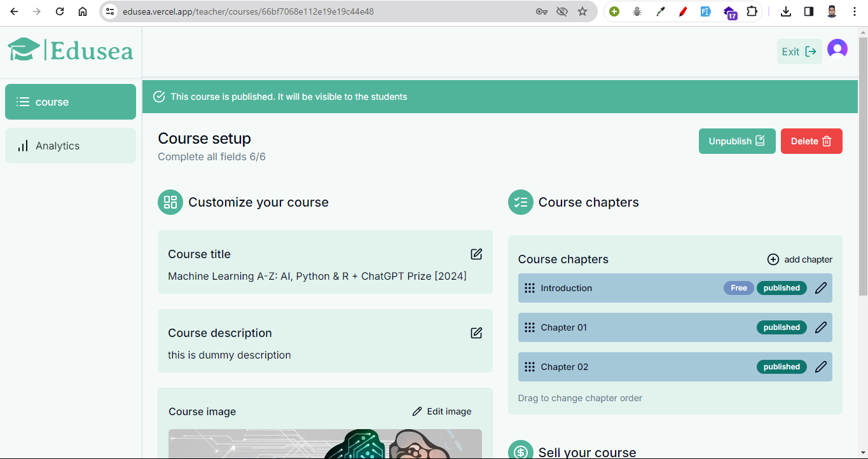Open the red pen extension

coord(683,11)
